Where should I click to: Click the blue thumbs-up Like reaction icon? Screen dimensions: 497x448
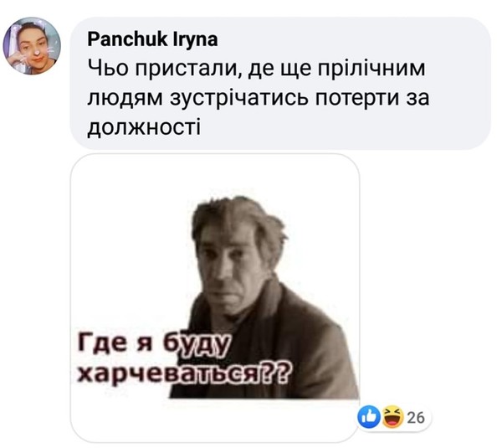pyautogui.click(x=369, y=416)
